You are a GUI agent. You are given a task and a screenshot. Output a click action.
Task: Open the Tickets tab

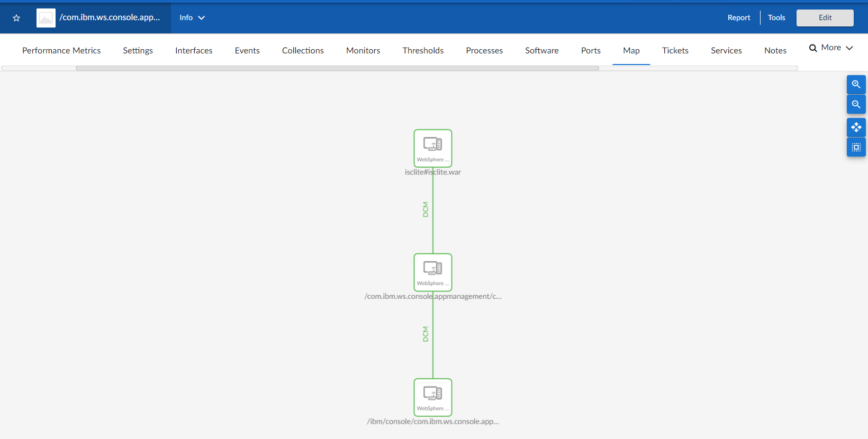675,51
